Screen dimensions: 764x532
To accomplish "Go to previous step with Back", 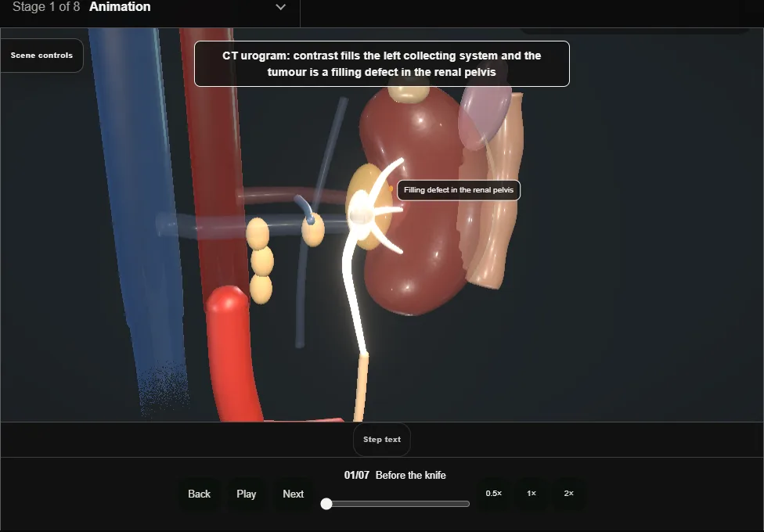I will click(x=200, y=494).
